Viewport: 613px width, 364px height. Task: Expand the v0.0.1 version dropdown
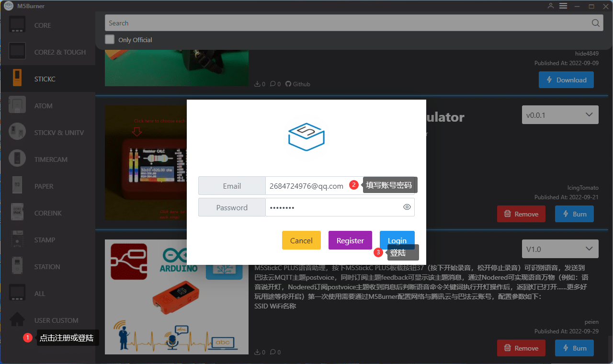[x=560, y=115]
